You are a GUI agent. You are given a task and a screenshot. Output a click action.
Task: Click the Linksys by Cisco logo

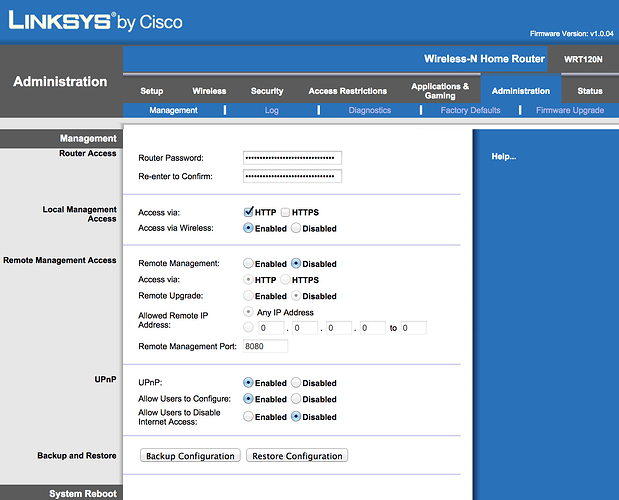coord(95,21)
